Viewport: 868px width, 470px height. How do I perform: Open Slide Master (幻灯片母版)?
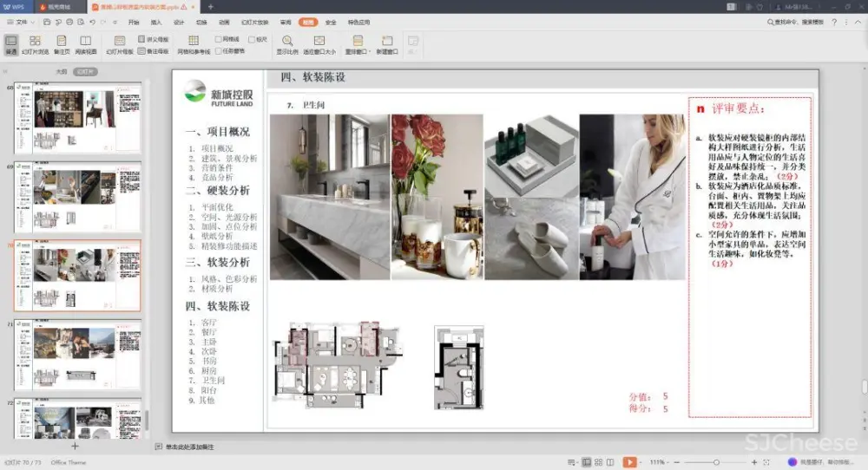pyautogui.click(x=120, y=44)
